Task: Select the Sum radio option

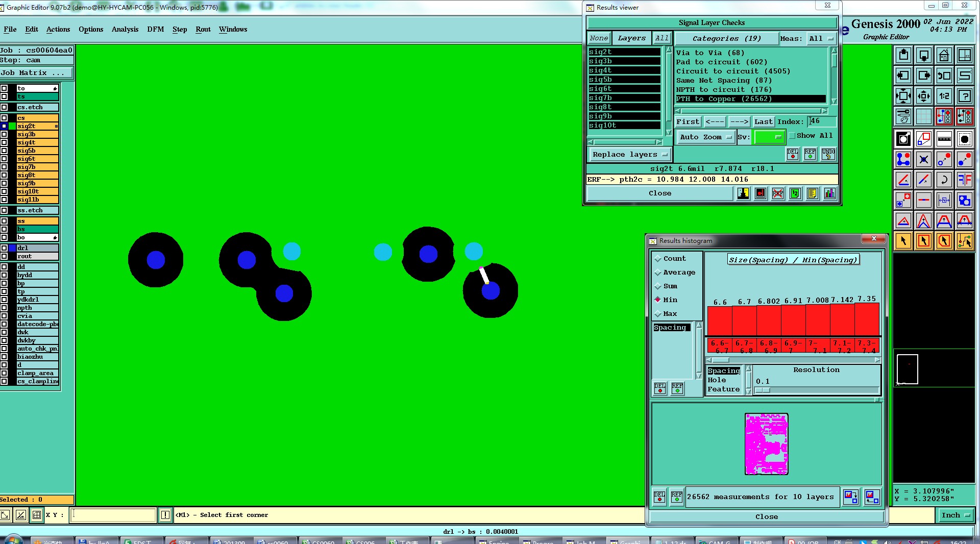Action: (x=658, y=286)
